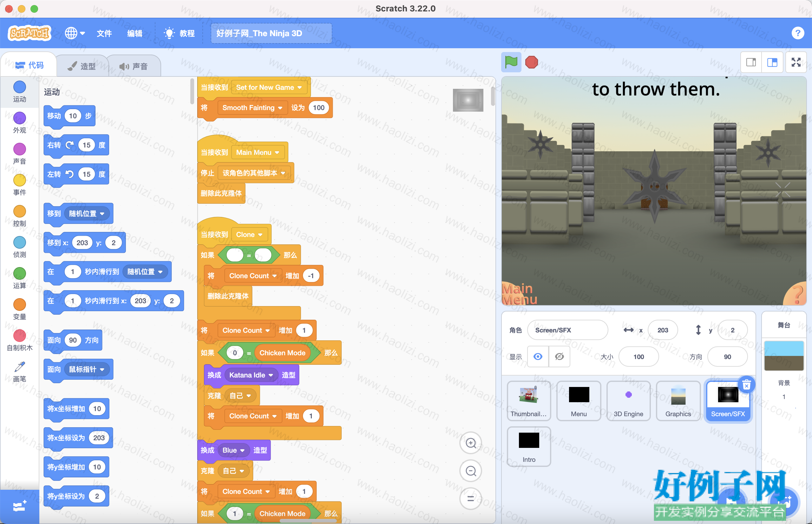Open the 教程 tutorials
Image resolution: width=812 pixels, height=524 pixels.
coord(179,33)
